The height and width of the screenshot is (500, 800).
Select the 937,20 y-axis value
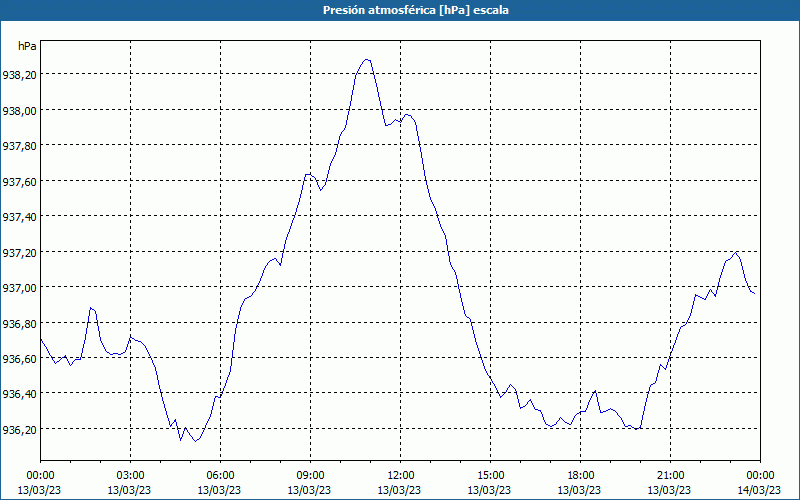(x=19, y=253)
